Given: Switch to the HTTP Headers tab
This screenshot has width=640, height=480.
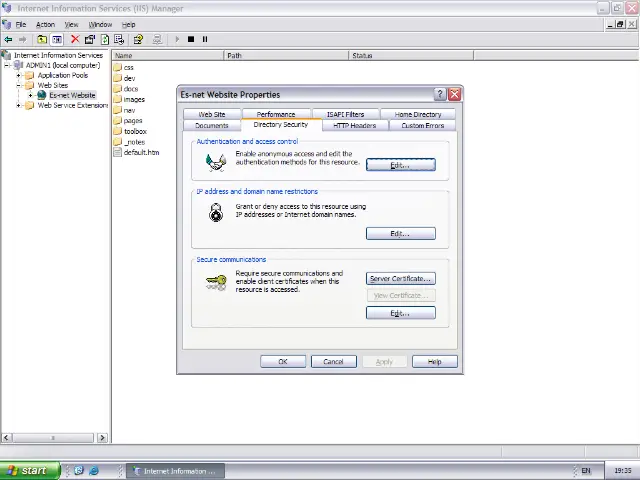Looking at the screenshot, I should click(x=354, y=125).
